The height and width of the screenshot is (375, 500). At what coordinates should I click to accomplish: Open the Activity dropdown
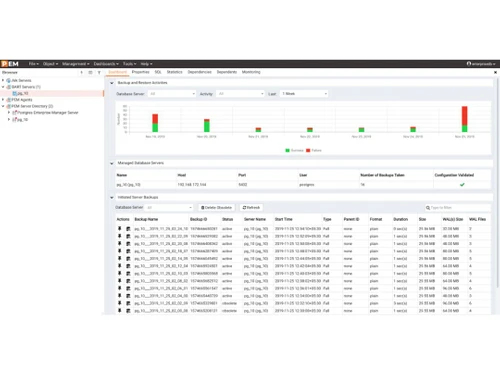(240, 94)
